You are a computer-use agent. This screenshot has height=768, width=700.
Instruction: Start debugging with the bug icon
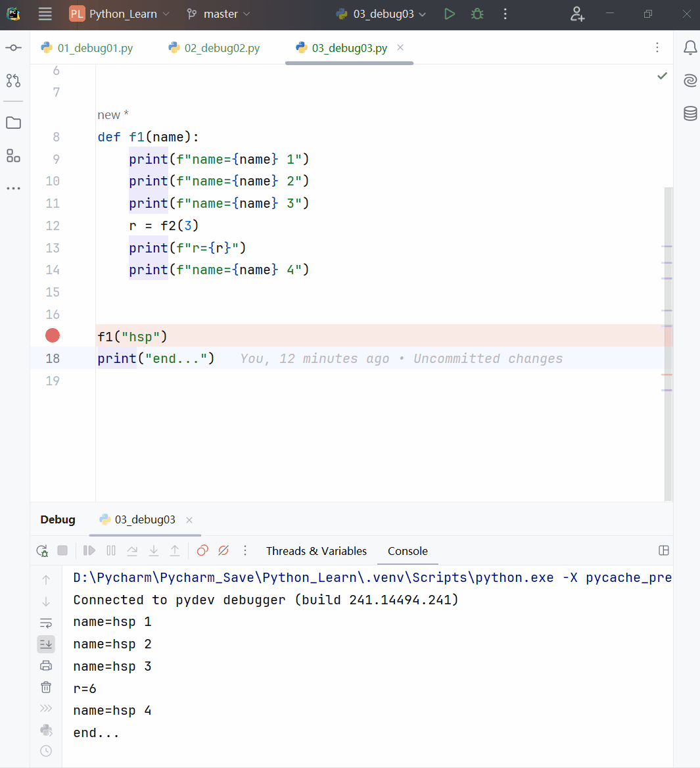(477, 14)
